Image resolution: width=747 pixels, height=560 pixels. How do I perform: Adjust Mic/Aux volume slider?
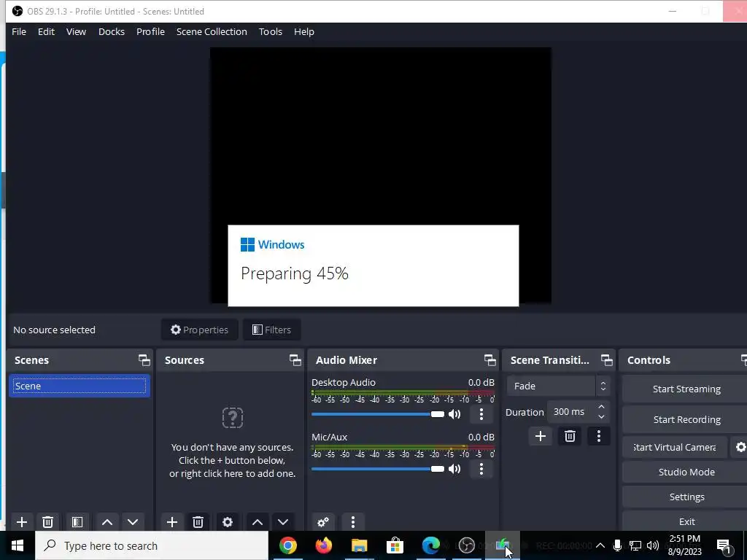point(377,469)
